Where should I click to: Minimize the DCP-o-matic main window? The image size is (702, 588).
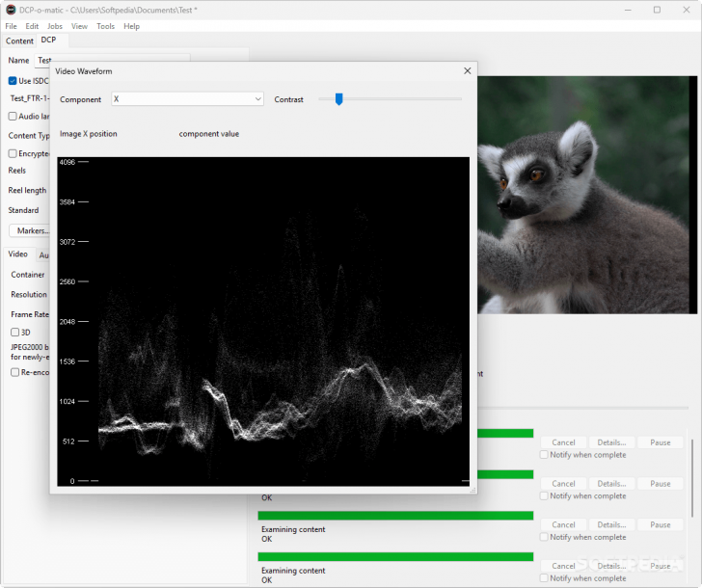click(x=626, y=10)
